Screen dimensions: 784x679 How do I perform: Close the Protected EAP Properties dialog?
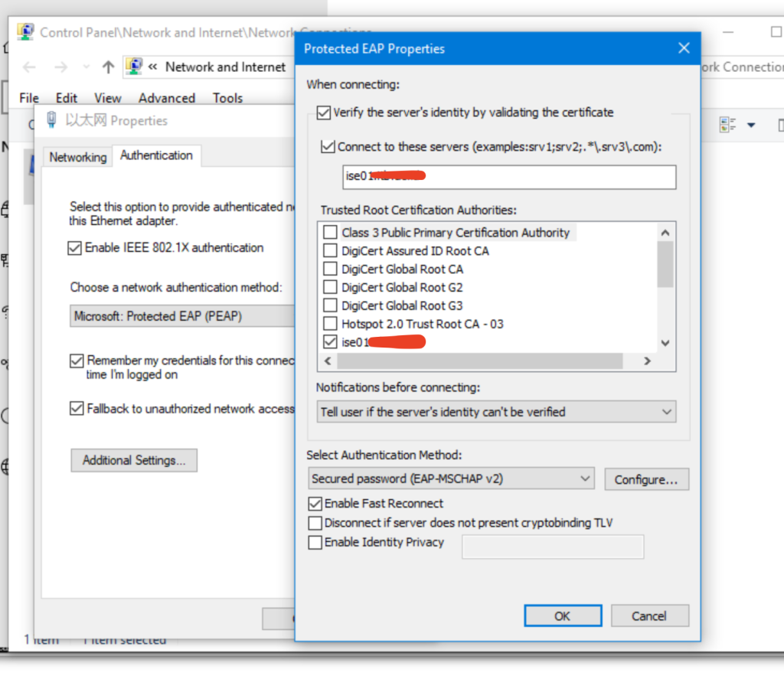684,48
